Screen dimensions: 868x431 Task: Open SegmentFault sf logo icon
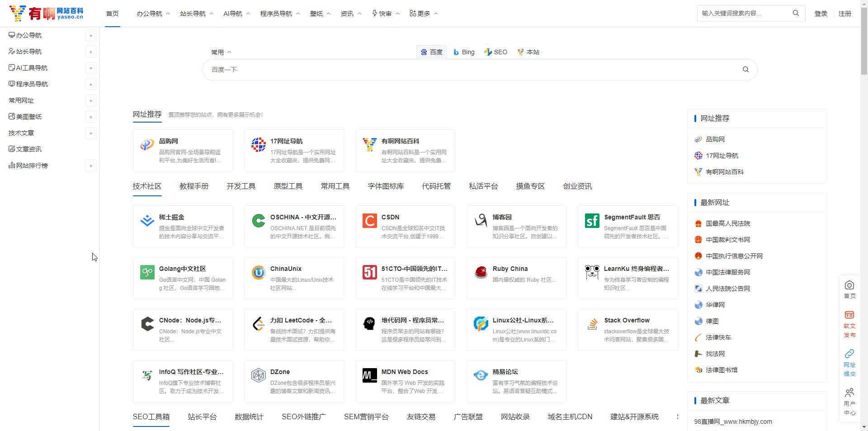[592, 221]
